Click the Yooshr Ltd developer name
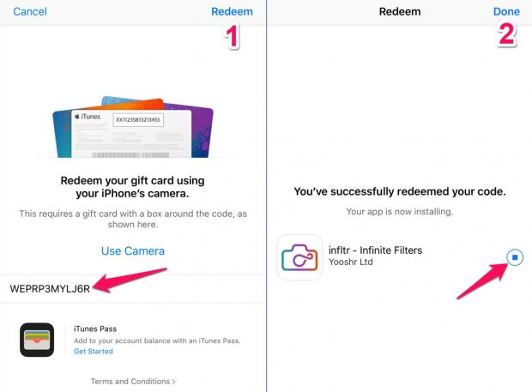 click(350, 262)
